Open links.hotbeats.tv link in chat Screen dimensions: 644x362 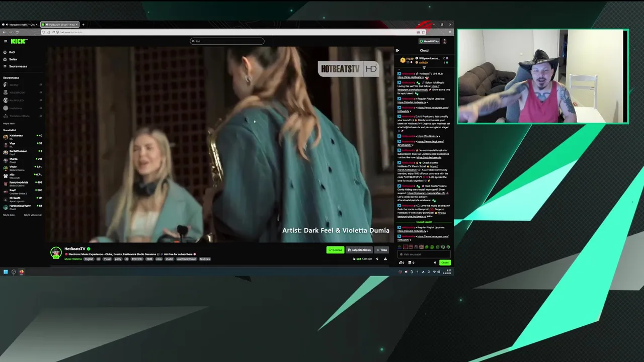tap(411, 77)
